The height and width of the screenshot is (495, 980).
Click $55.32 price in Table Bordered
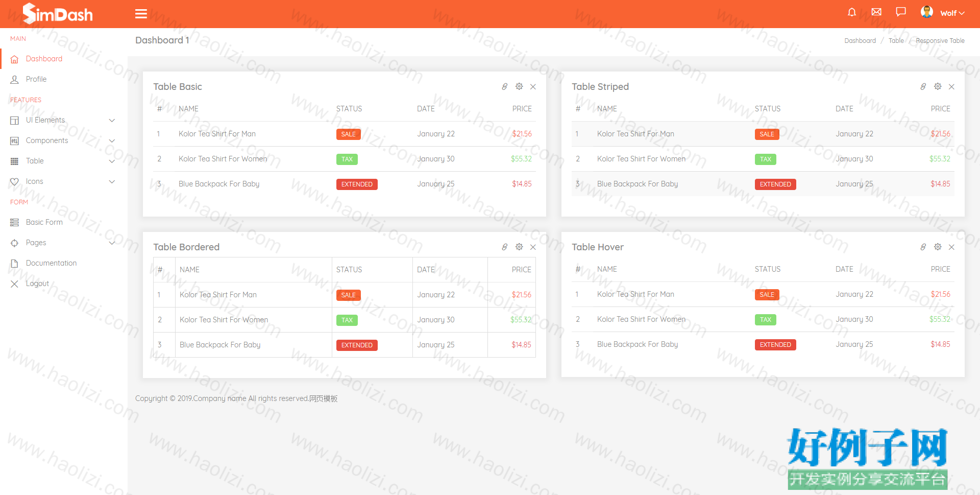click(521, 320)
